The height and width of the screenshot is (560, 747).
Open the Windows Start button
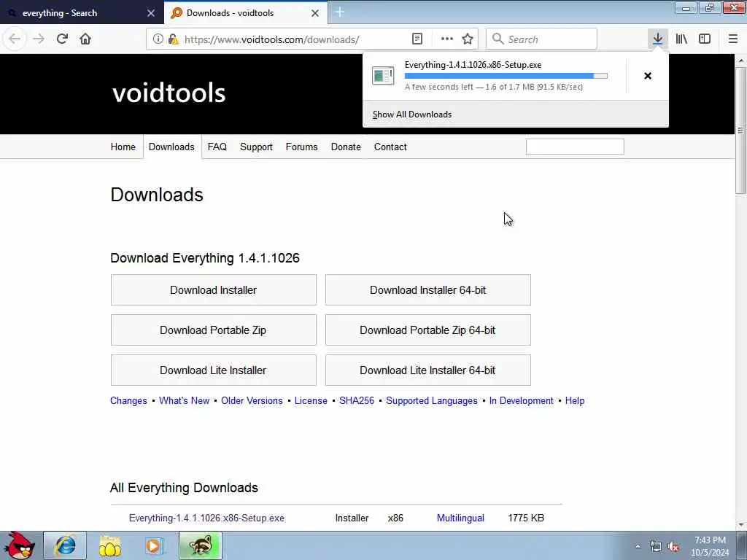pos(19,545)
